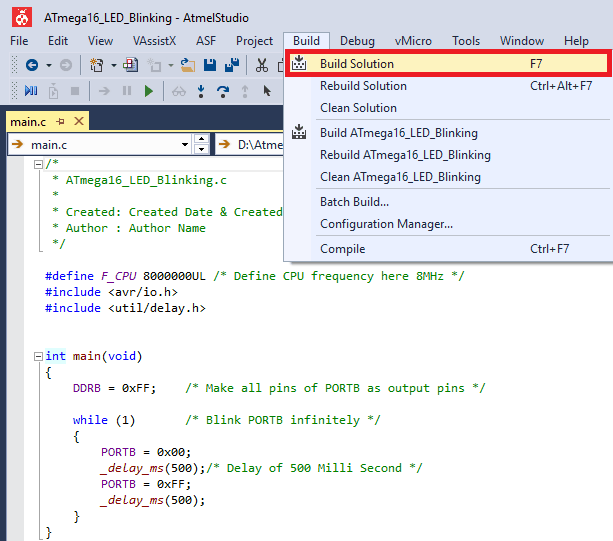
Task: Select Rebuild Solution menu entry
Action: tap(448, 86)
